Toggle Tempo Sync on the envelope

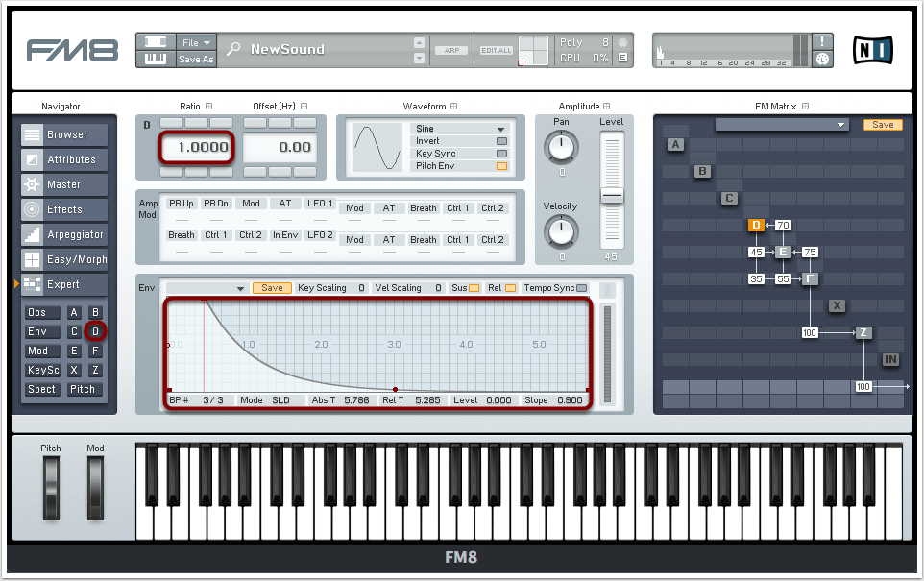(580, 288)
